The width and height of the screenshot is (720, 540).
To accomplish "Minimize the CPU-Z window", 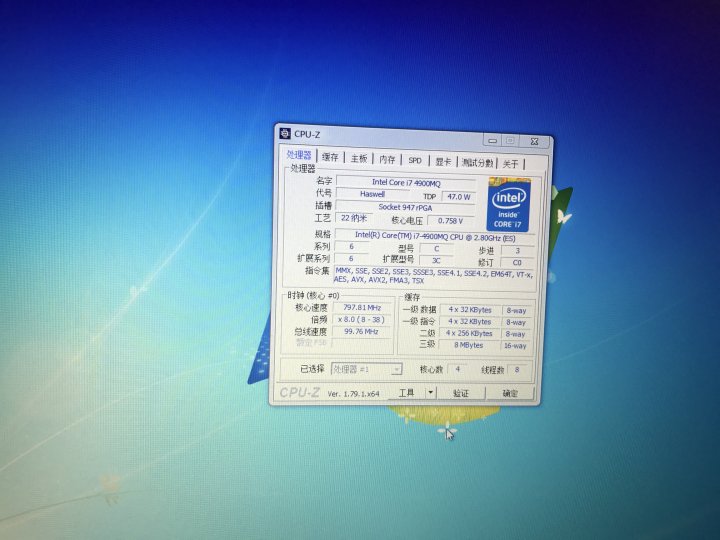I will 493,141.
